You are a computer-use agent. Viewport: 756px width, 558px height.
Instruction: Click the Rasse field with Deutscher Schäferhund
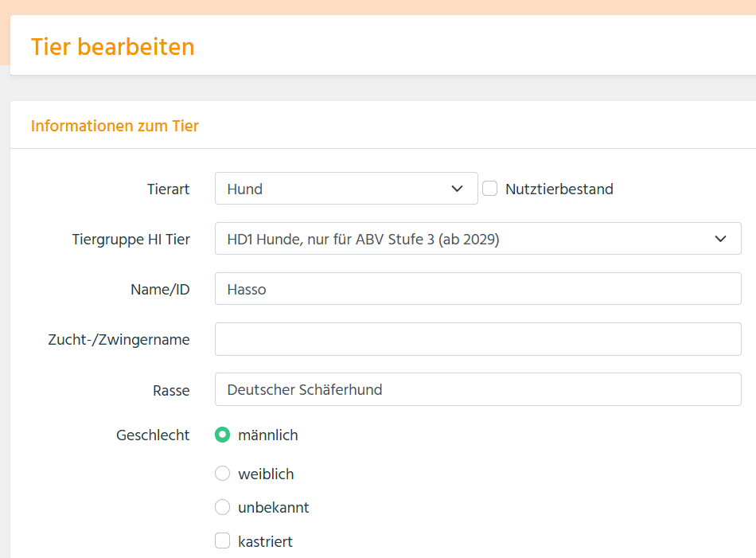coord(477,389)
